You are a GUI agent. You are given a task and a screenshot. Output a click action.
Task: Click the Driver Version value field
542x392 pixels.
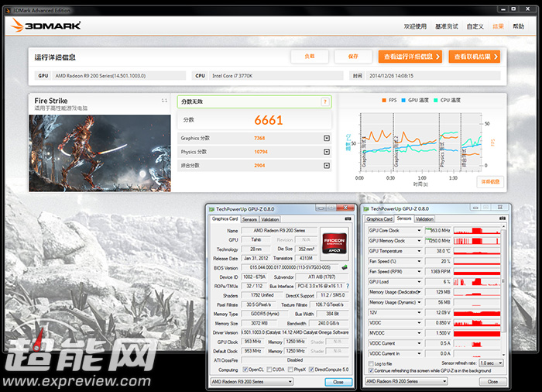pyautogui.click(x=295, y=332)
